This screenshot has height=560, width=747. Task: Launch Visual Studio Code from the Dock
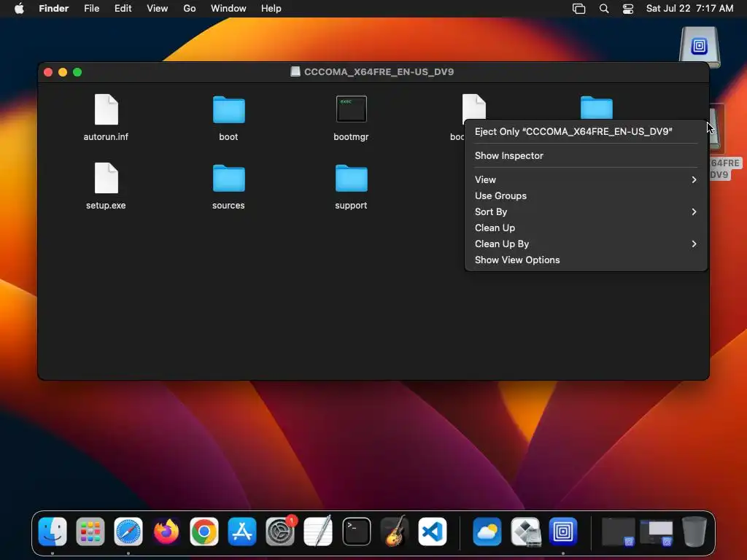pyautogui.click(x=433, y=531)
